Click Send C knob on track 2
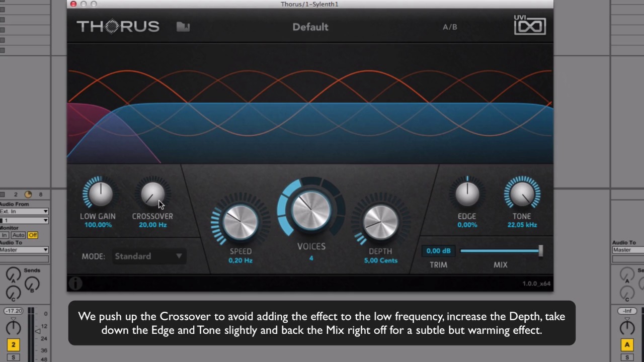 pos(14,293)
